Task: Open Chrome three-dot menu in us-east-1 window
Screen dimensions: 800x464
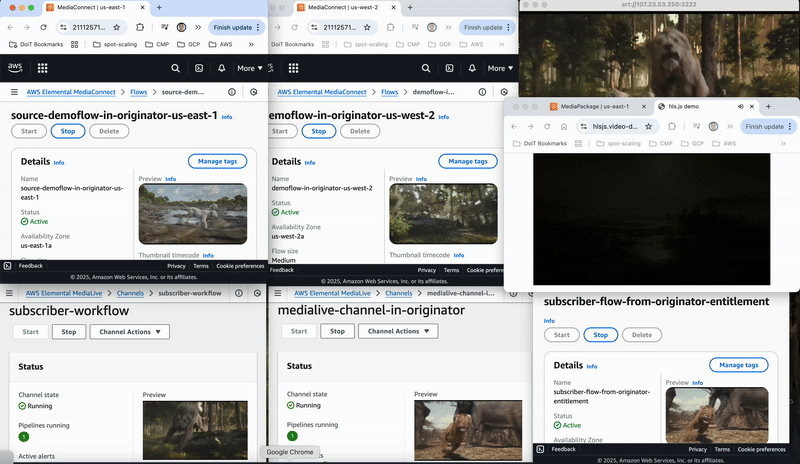Action: 258,27
